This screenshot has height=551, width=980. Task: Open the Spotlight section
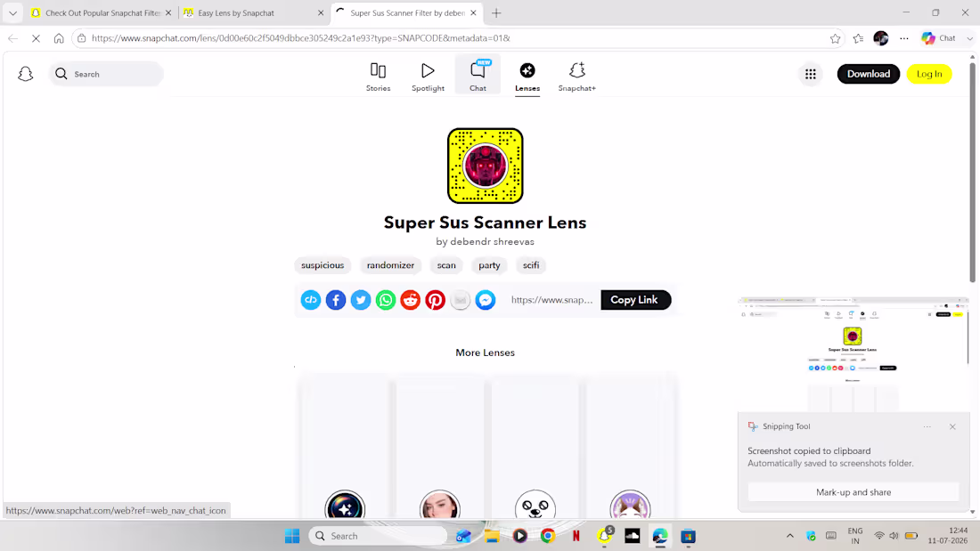click(x=429, y=77)
